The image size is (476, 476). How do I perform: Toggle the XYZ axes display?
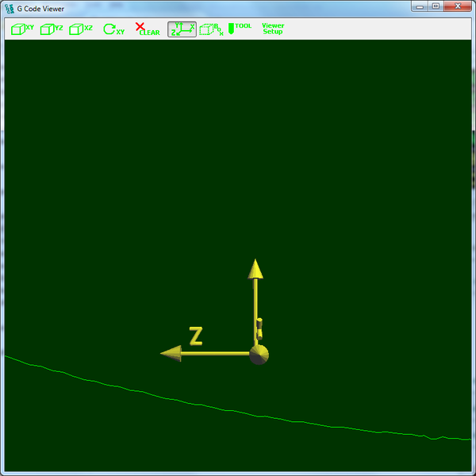click(182, 29)
